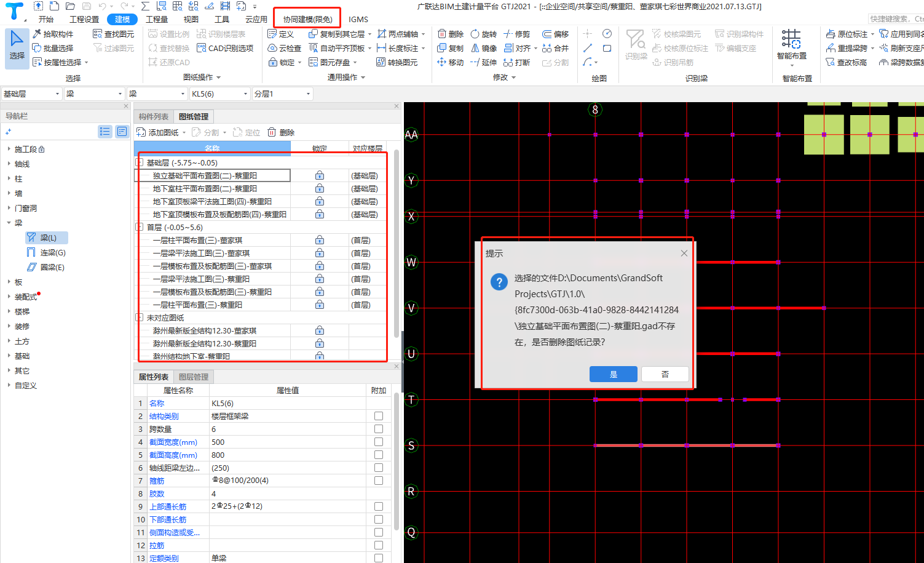Click 否 button in prompt dialog

pos(665,374)
